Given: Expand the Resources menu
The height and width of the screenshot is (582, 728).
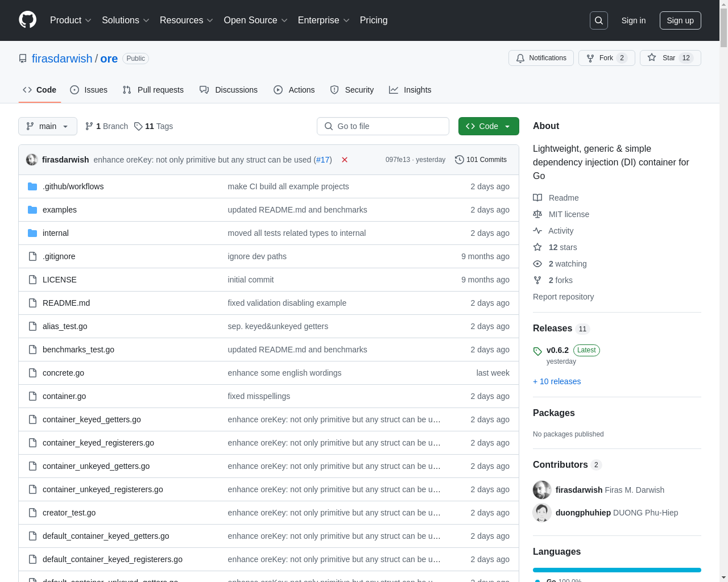Looking at the screenshot, I should coord(187,20).
